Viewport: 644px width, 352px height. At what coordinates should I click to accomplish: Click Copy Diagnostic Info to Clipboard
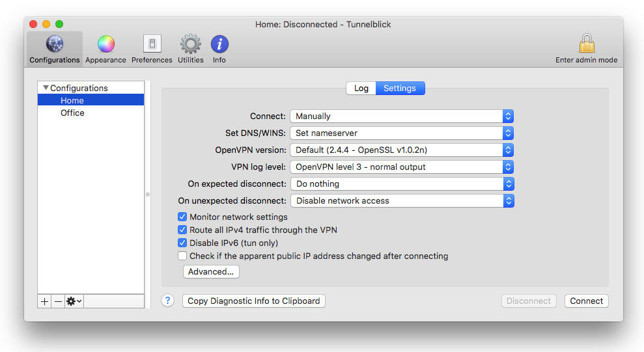[x=253, y=301]
